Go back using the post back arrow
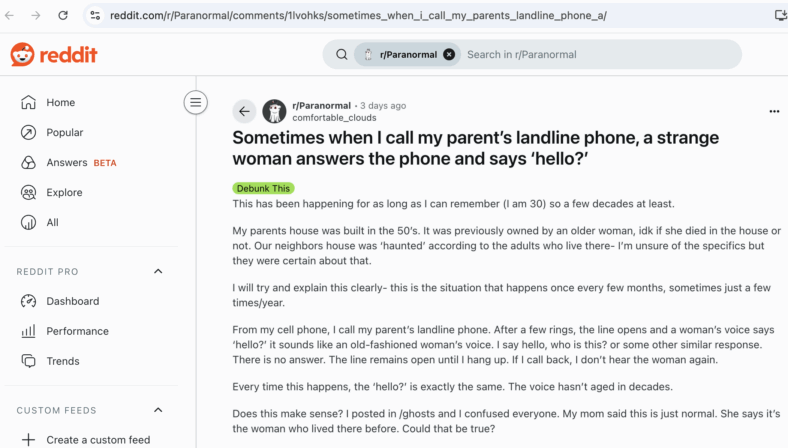This screenshot has height=448, width=788. [244, 111]
